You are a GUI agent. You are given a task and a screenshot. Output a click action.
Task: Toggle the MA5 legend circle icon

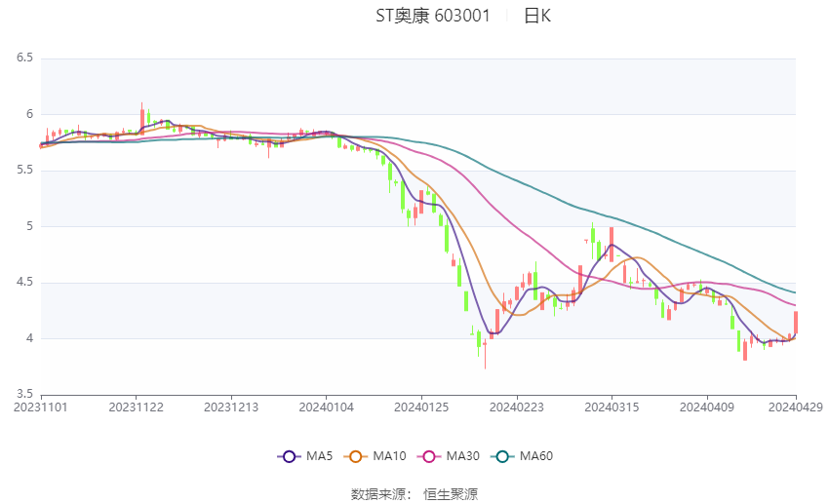pos(290,456)
